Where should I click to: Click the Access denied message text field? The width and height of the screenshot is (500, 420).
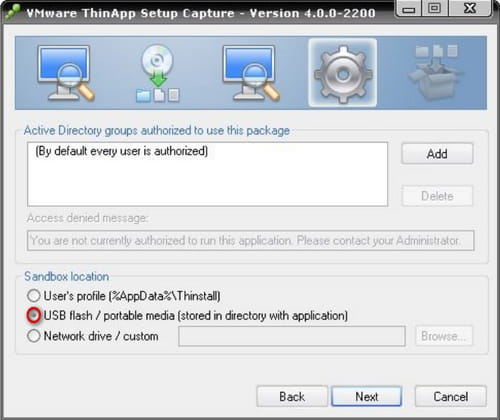250,240
